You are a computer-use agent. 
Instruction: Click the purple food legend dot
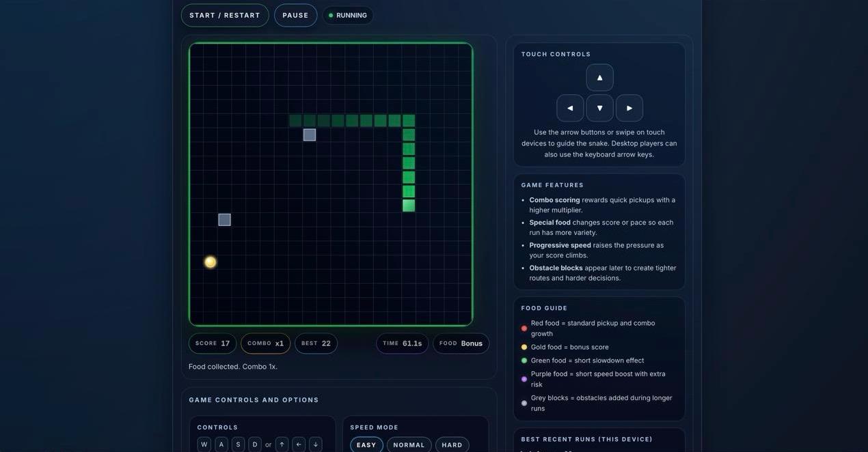pyautogui.click(x=524, y=380)
